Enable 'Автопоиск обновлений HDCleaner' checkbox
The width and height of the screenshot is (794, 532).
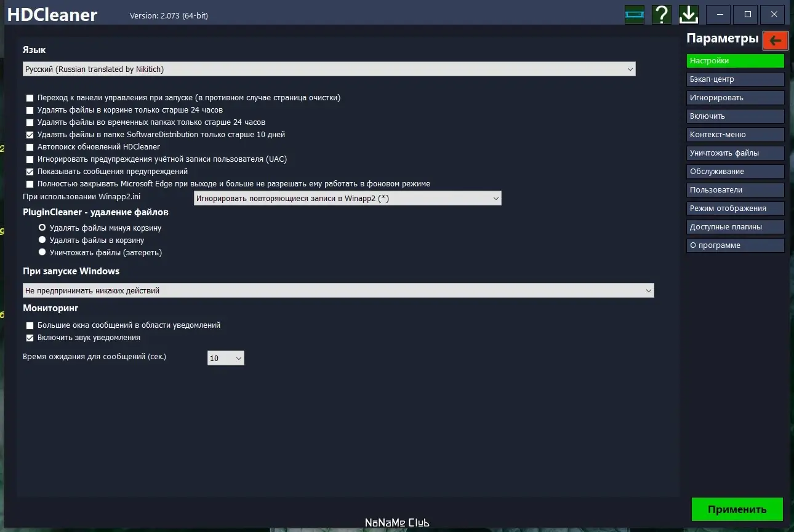30,147
